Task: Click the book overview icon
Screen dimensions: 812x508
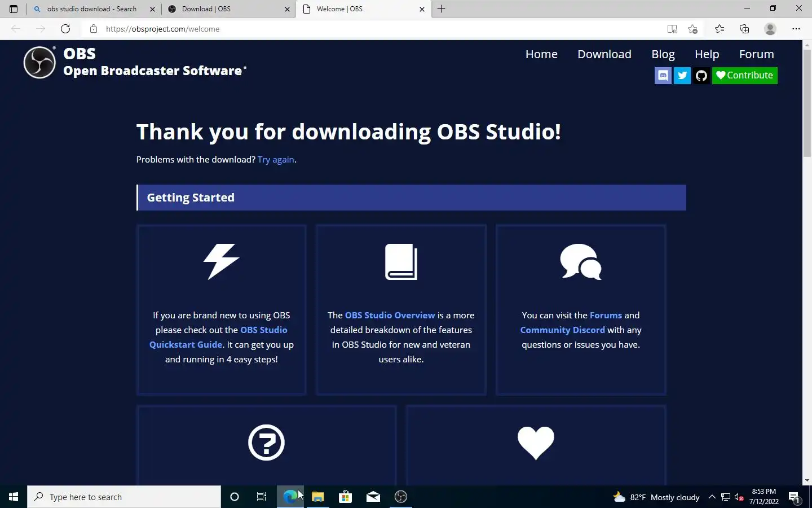Action: [x=401, y=262]
